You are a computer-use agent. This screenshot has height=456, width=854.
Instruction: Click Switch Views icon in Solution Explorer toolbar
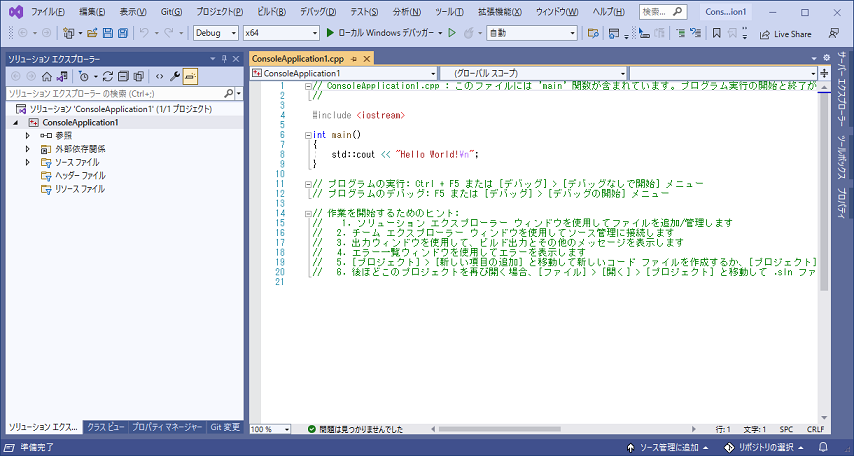(63, 76)
